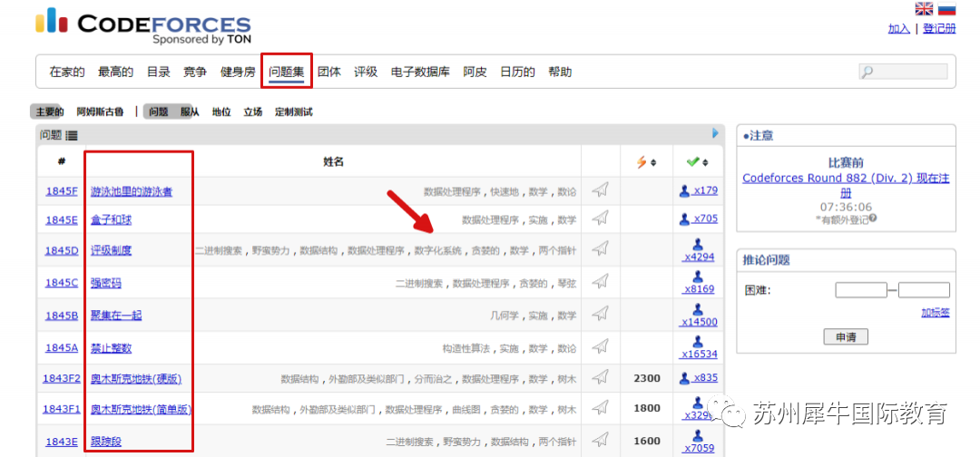Open problem 游泳池里的游泳者
The height and width of the screenshot is (457, 980).
click(132, 191)
